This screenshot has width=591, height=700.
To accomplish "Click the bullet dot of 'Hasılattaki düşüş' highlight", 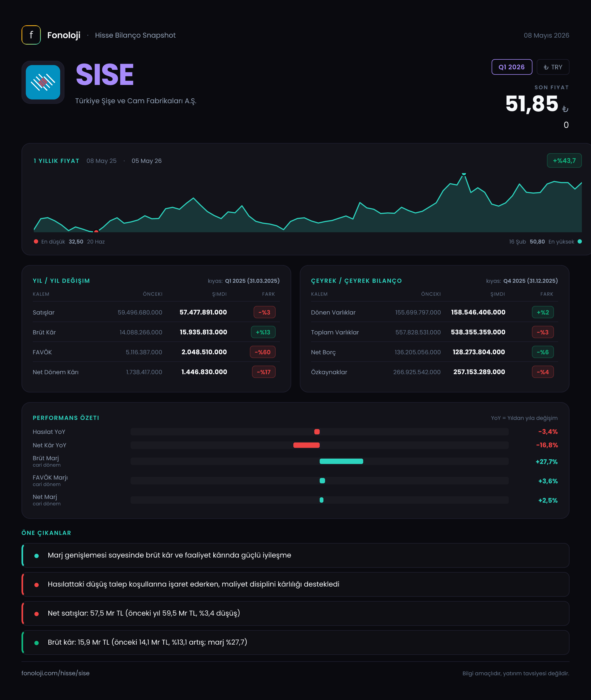I will tap(37, 585).
